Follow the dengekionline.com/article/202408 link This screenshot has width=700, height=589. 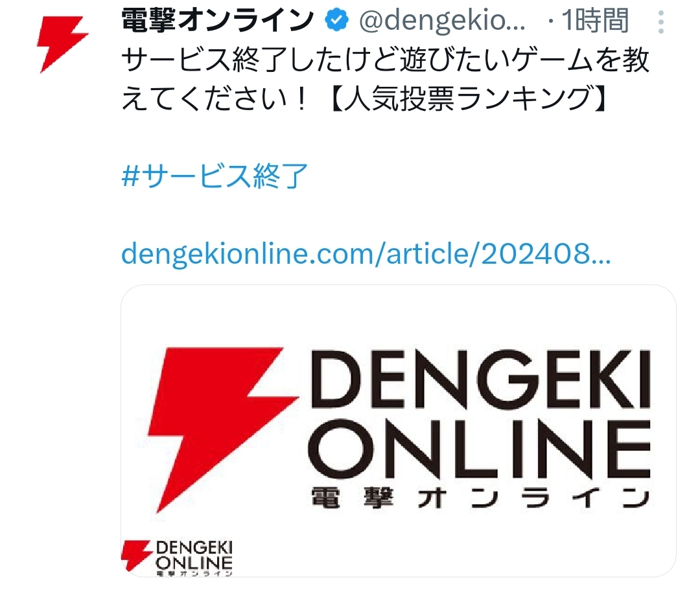366,254
